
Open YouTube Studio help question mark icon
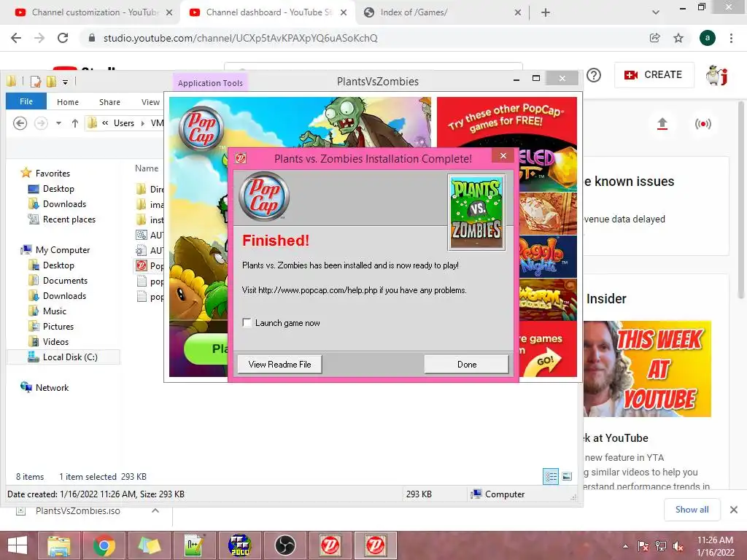click(594, 75)
